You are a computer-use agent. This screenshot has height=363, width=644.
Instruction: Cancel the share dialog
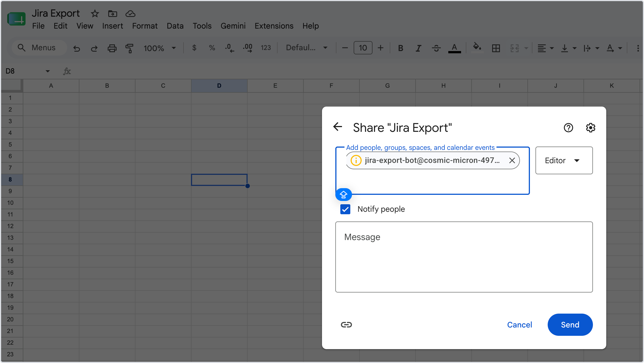[x=520, y=325]
